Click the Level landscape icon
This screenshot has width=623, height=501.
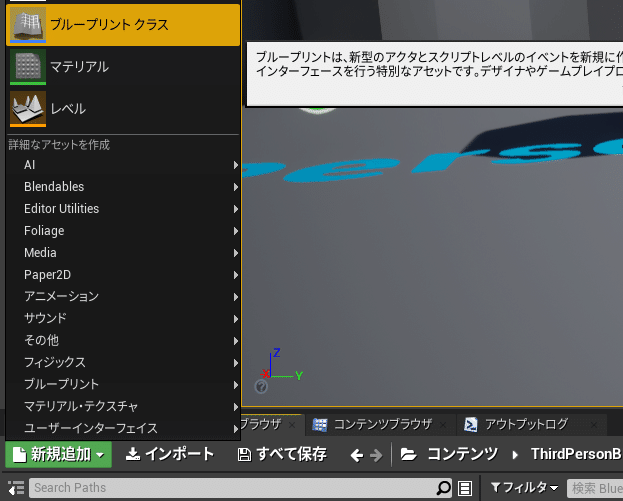(28, 109)
